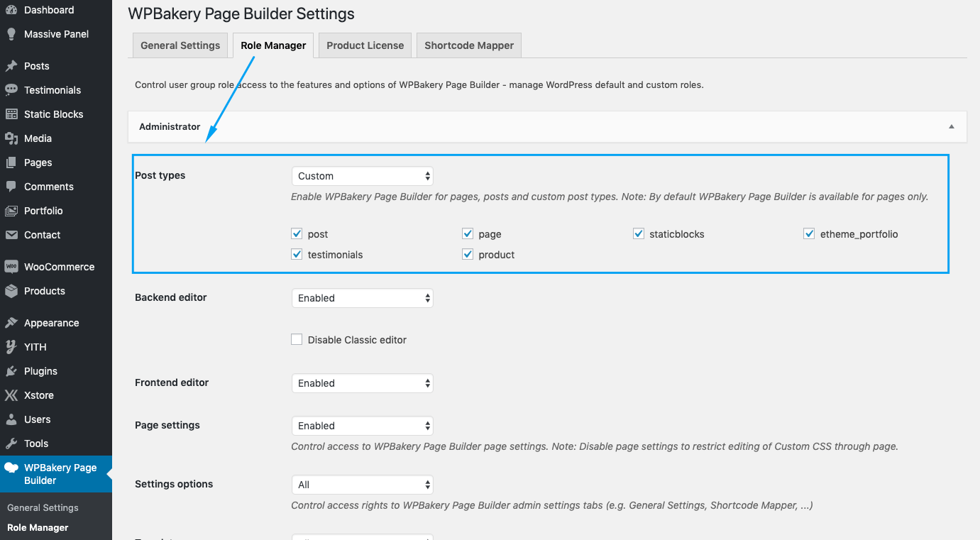Click the Media icon in sidebar
980x540 pixels.
click(x=11, y=138)
